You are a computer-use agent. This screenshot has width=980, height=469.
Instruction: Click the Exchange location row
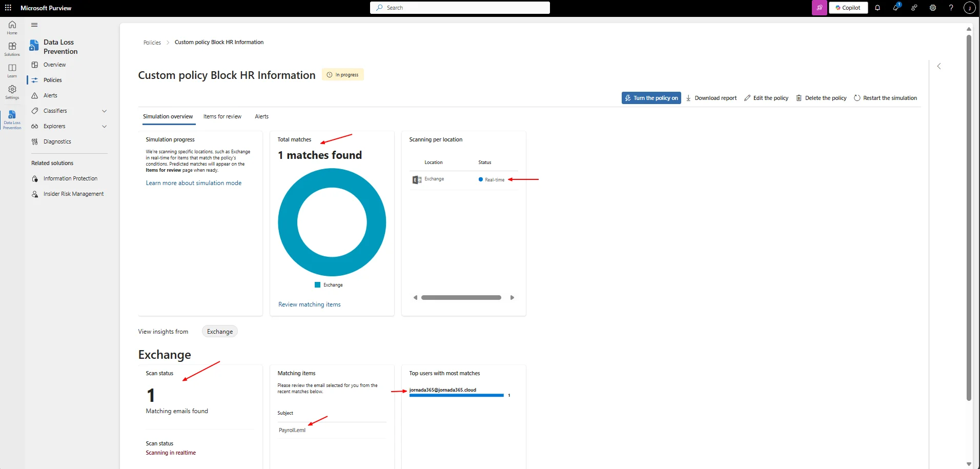coord(463,179)
